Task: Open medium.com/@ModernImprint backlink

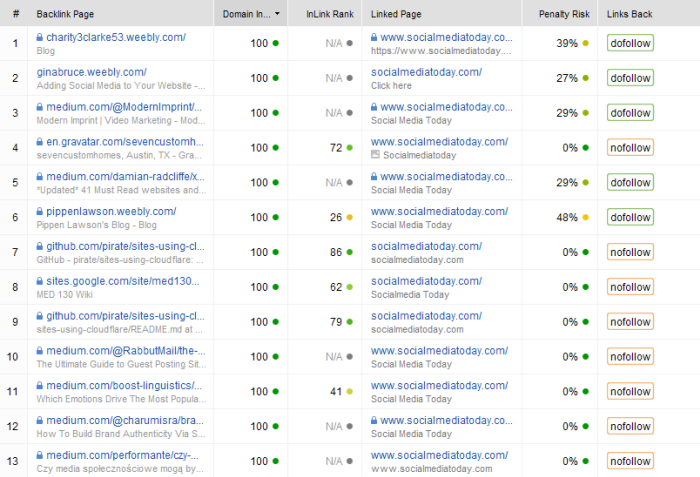Action: point(124,107)
